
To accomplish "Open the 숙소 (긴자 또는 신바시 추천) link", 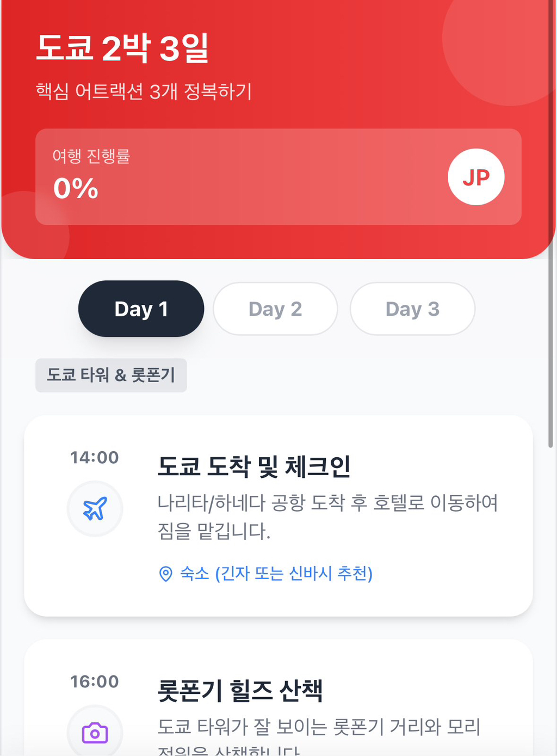I will [276, 573].
